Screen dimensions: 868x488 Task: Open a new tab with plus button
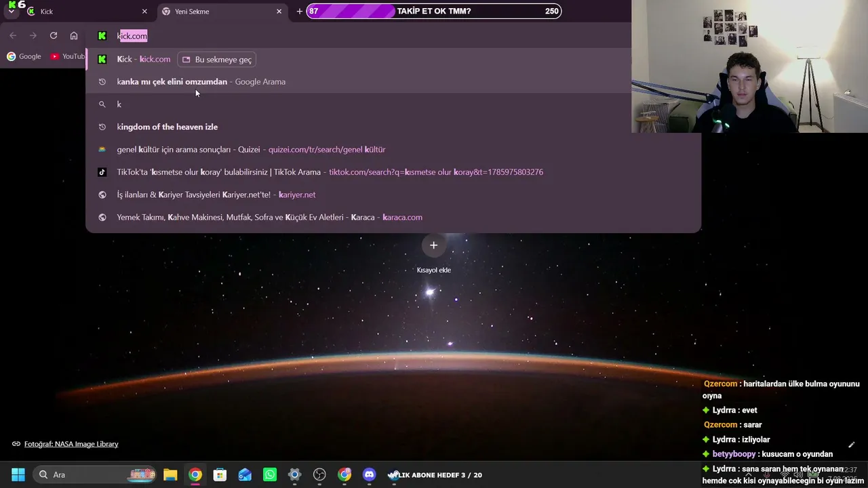click(299, 12)
